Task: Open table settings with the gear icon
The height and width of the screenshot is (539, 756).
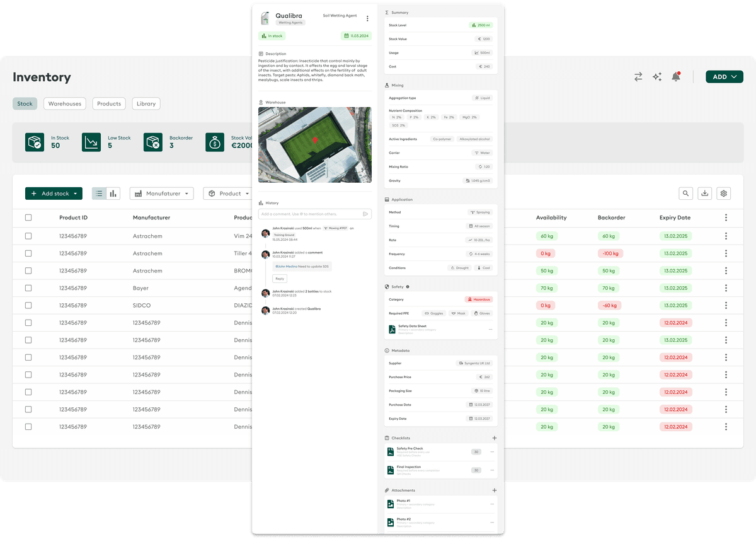Action: pos(723,194)
